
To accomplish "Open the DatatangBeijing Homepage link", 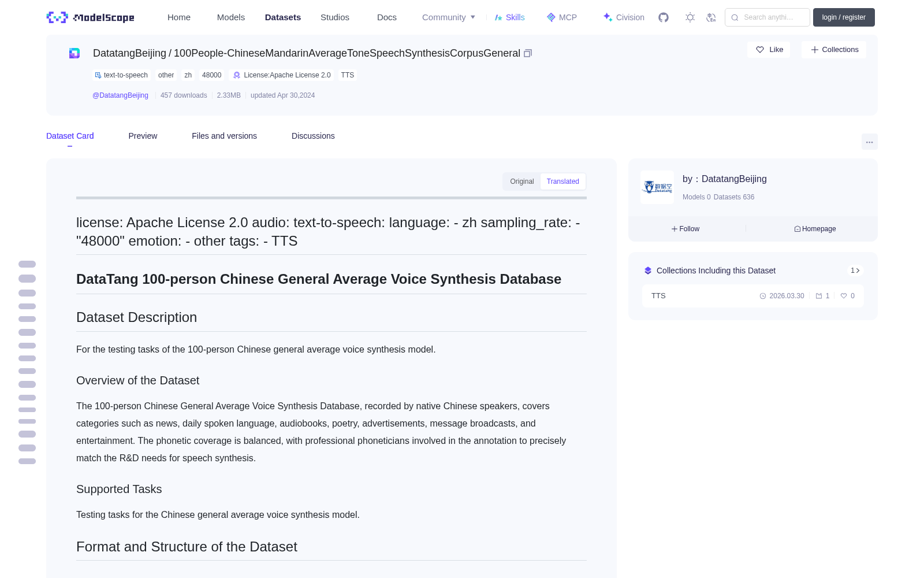I will pyautogui.click(x=815, y=229).
